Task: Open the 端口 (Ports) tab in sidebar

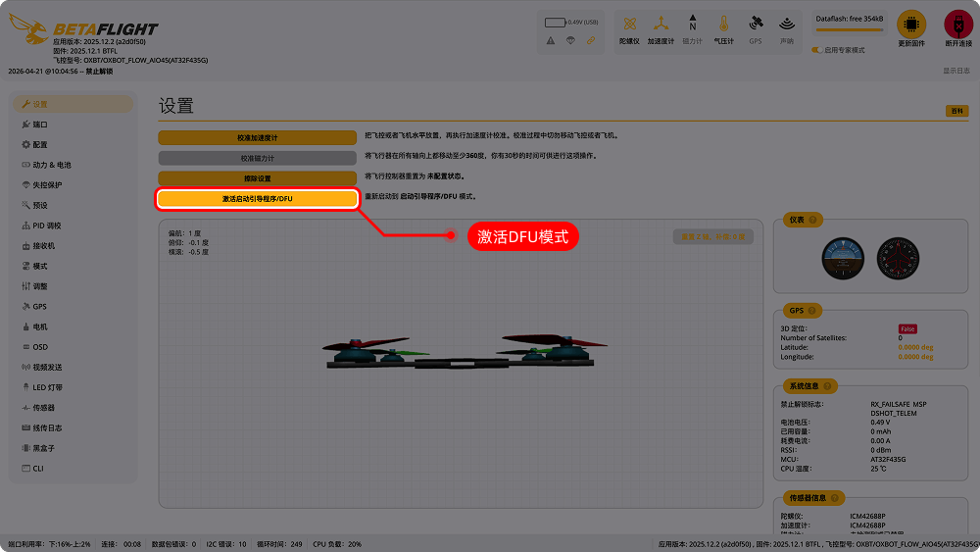Action: (x=40, y=125)
